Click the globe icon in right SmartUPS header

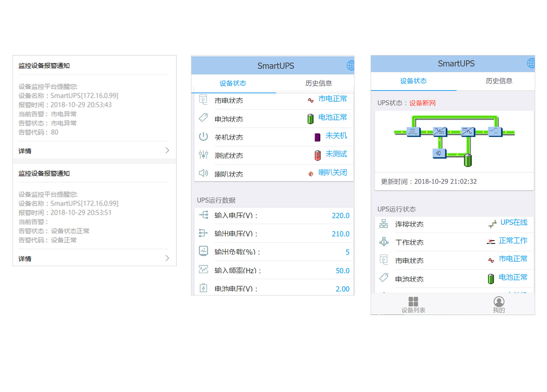531,63
